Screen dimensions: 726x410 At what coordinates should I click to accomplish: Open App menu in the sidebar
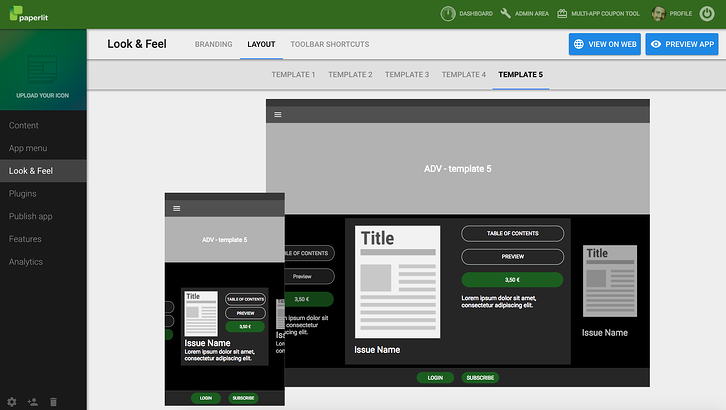click(x=43, y=148)
